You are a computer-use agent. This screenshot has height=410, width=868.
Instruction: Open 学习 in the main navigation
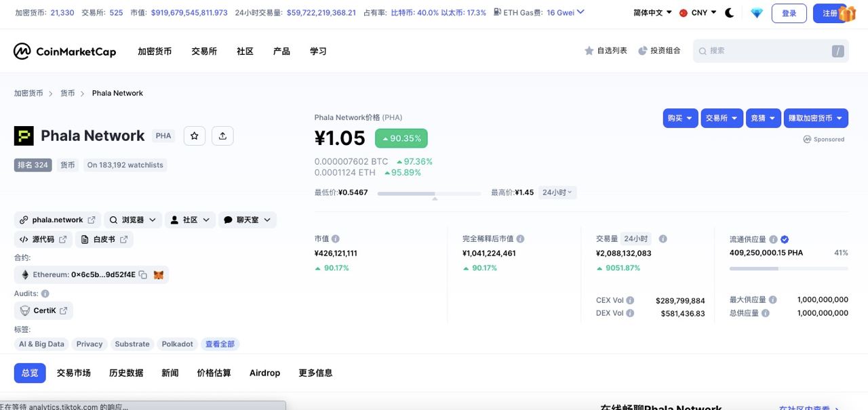pyautogui.click(x=318, y=52)
